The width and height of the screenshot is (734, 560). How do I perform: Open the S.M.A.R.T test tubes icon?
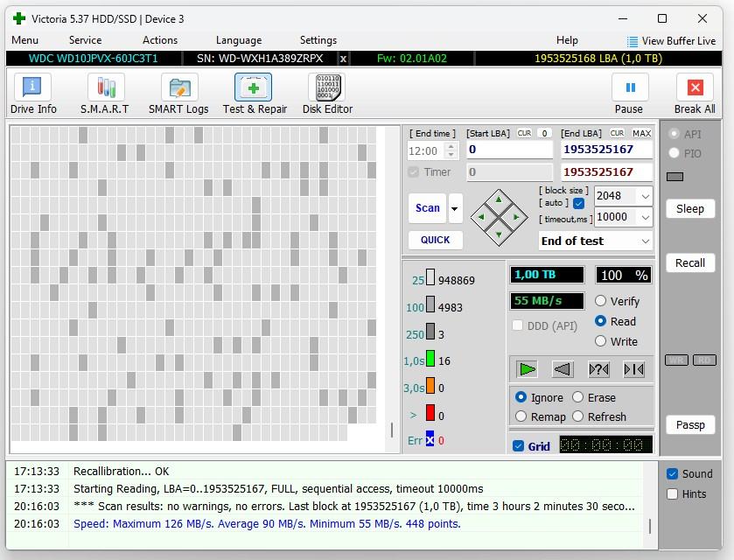click(106, 87)
